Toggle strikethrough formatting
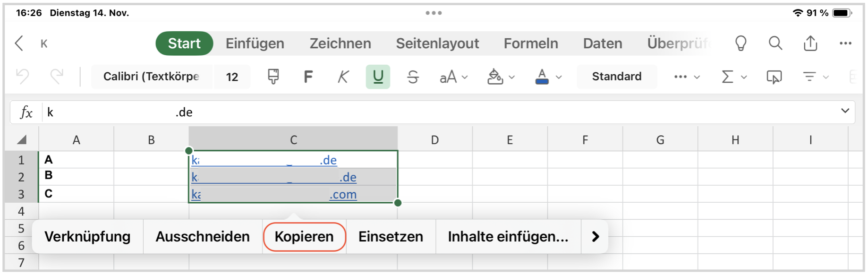The height and width of the screenshot is (276, 868). [413, 77]
